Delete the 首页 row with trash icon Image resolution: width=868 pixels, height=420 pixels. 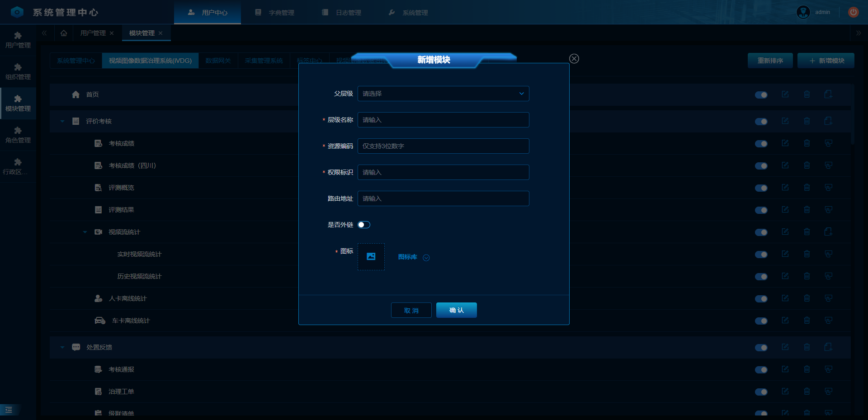coord(807,94)
